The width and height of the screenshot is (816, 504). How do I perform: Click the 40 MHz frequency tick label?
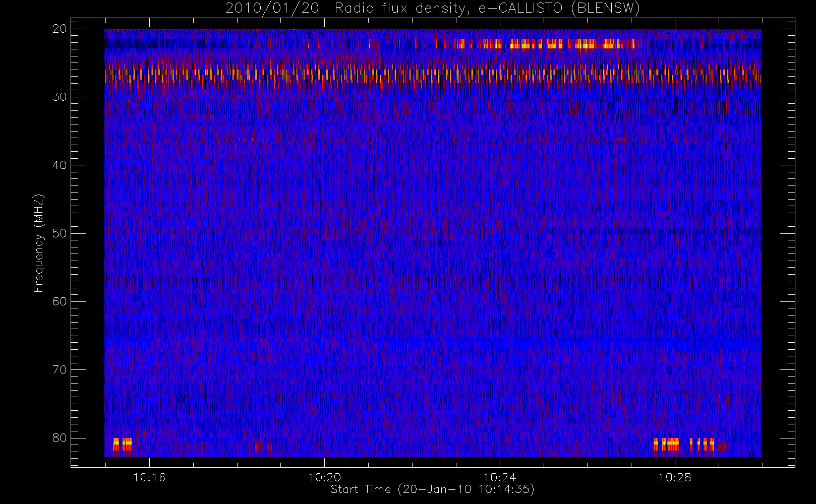(x=60, y=165)
